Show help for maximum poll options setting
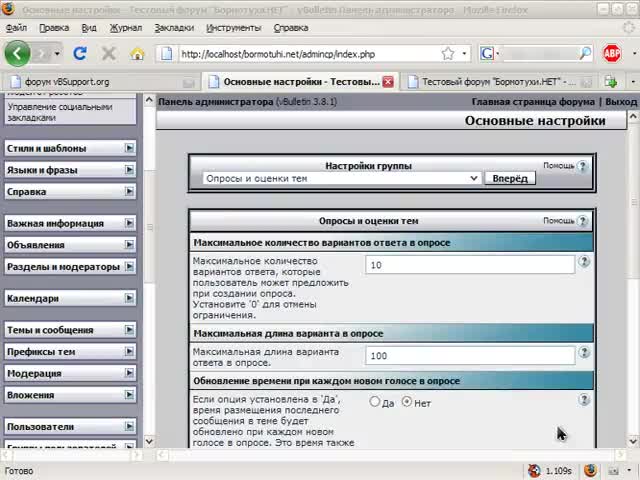This screenshot has width=640, height=480. coord(584,262)
